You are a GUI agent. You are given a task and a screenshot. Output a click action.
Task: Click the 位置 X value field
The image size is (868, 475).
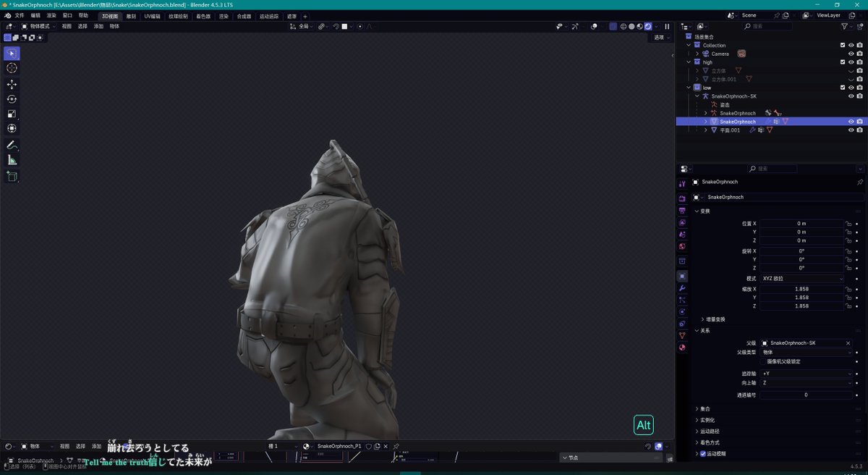(x=801, y=224)
